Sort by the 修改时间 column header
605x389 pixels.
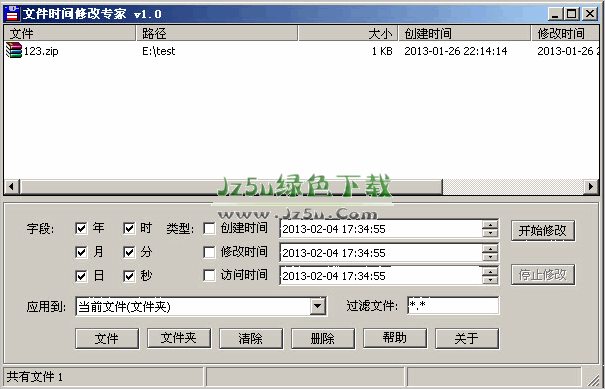(x=565, y=34)
